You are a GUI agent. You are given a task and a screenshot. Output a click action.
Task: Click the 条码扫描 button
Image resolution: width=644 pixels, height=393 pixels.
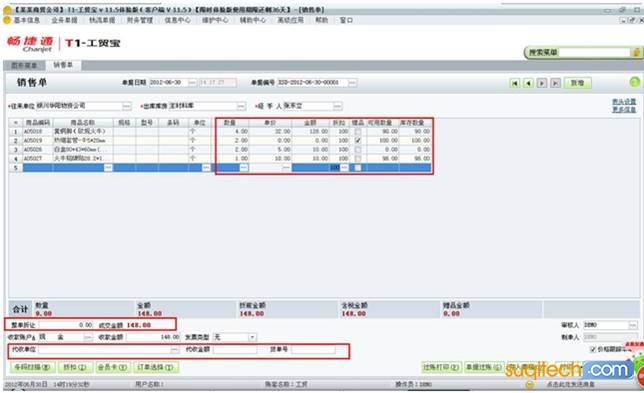[32, 367]
